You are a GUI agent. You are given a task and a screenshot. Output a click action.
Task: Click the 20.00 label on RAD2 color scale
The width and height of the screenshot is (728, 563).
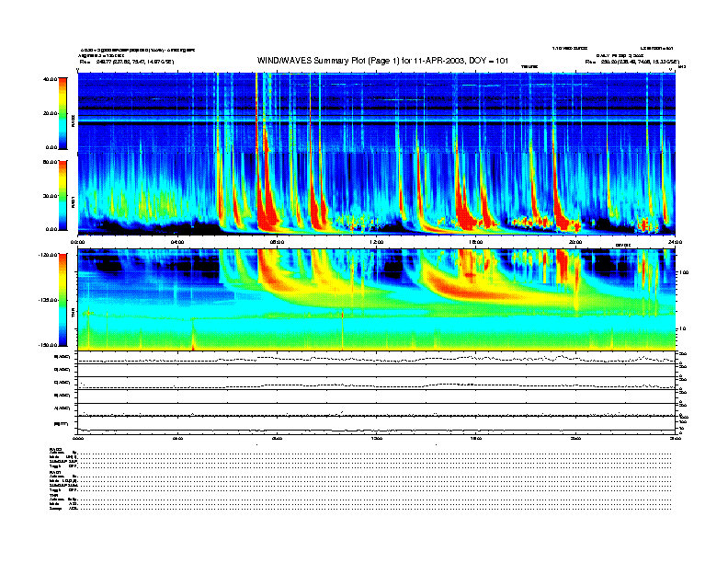click(x=51, y=113)
